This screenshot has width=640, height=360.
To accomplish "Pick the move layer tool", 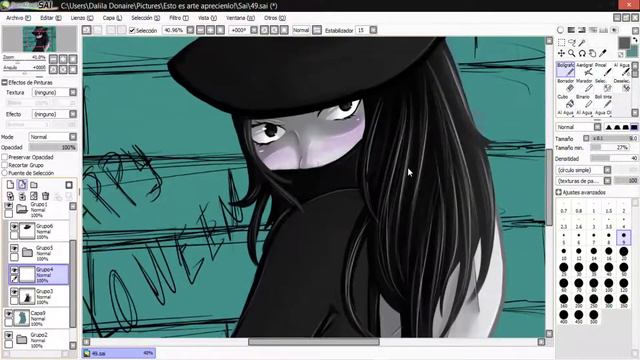I will coord(561,53).
